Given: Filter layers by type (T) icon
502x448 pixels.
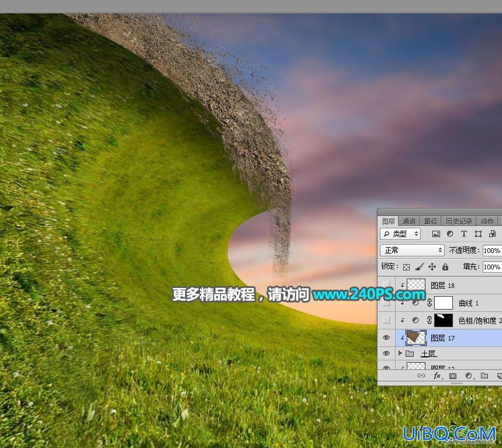Looking at the screenshot, I should (464, 234).
